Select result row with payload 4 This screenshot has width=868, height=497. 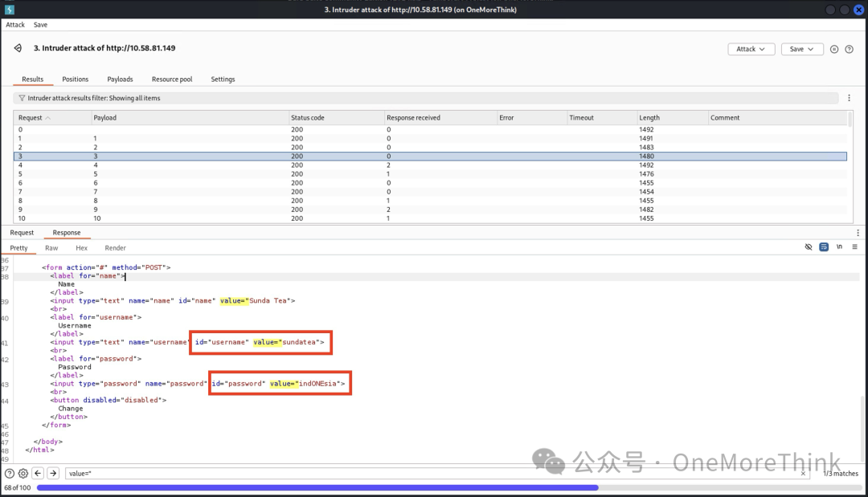point(430,165)
